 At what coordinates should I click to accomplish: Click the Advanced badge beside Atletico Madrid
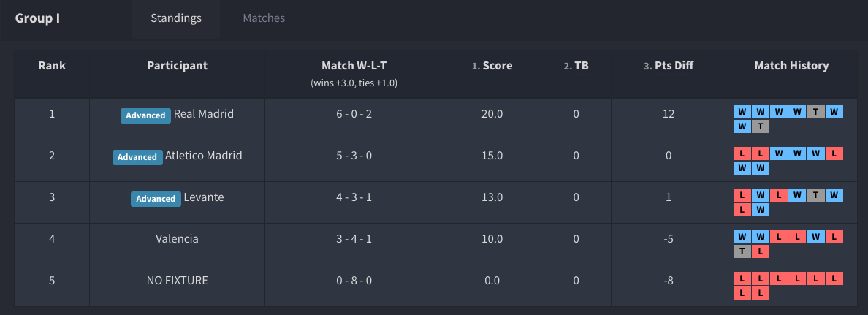point(137,157)
